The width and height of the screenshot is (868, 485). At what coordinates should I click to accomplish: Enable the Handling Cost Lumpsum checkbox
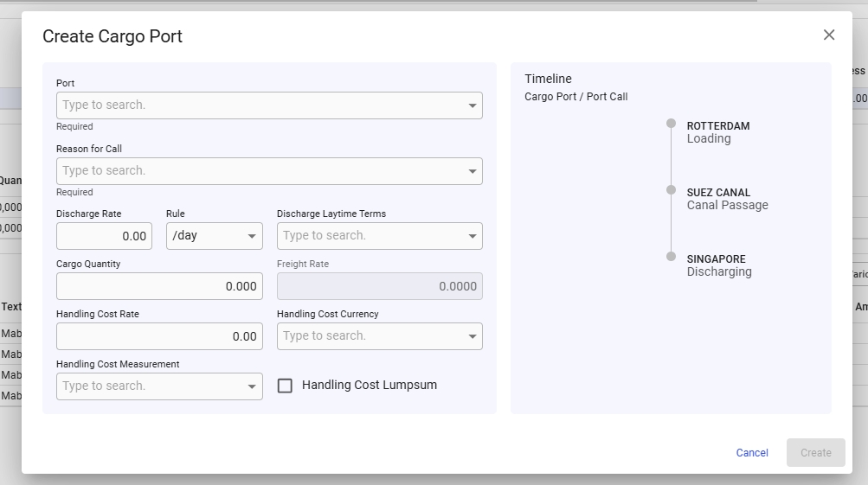[x=285, y=386]
